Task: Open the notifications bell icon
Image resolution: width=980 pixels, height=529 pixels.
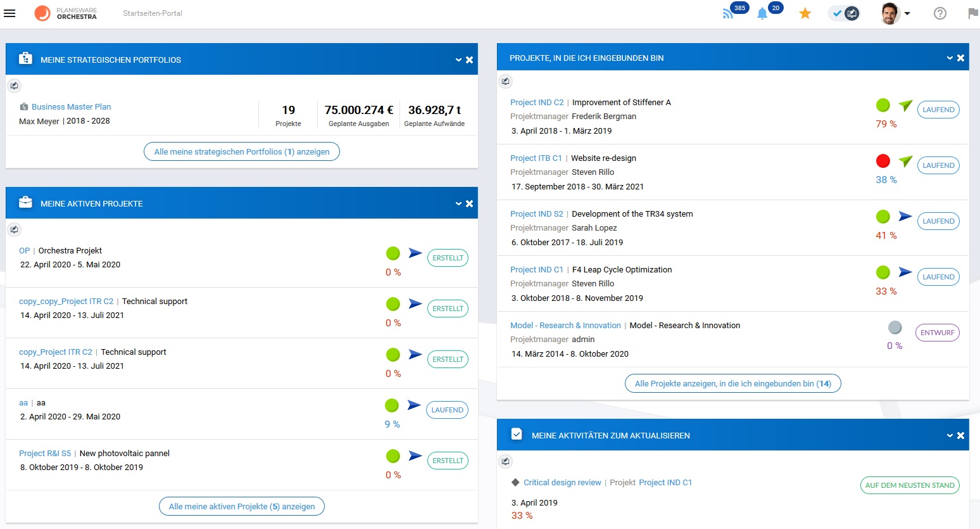Action: click(762, 13)
